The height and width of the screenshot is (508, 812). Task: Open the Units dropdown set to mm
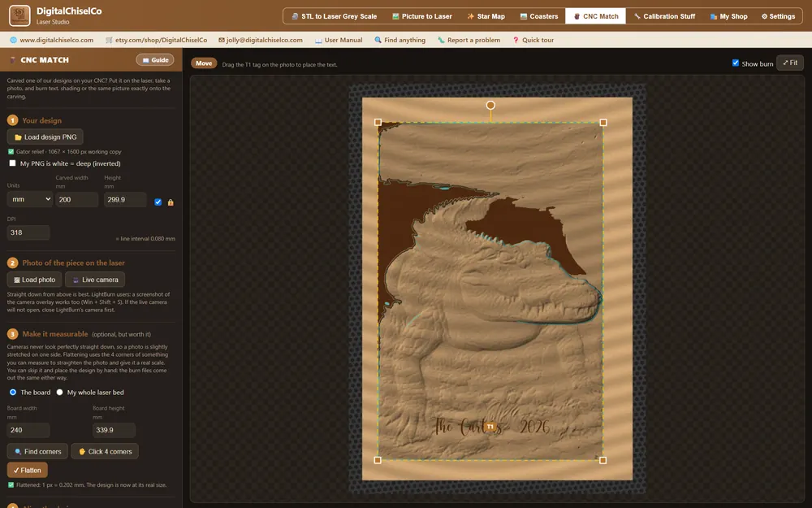[x=30, y=200]
